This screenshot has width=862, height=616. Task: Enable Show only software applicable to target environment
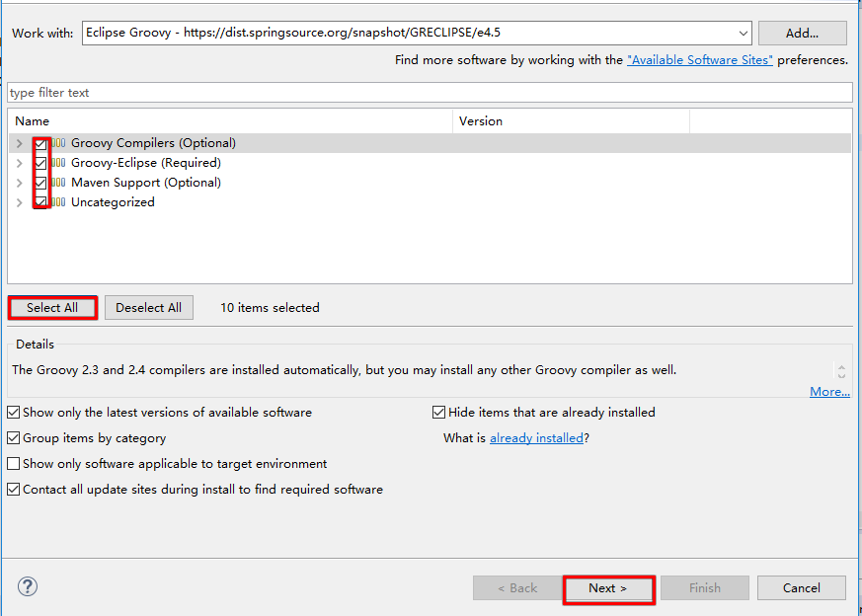[x=14, y=464]
